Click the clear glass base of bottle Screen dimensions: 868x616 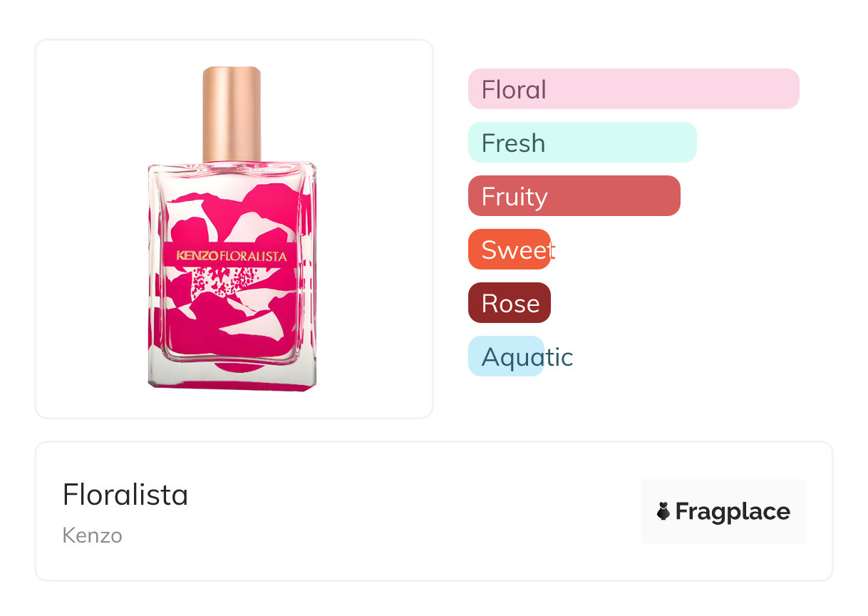point(232,379)
